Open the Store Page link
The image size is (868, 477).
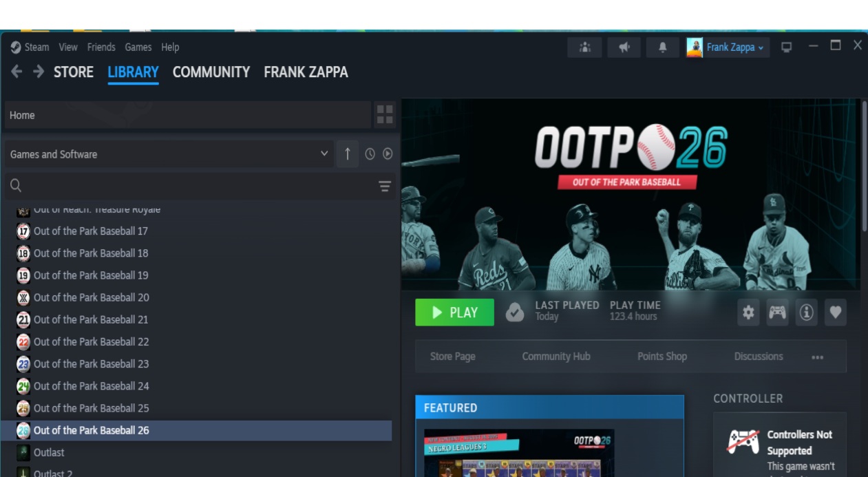[x=452, y=357]
